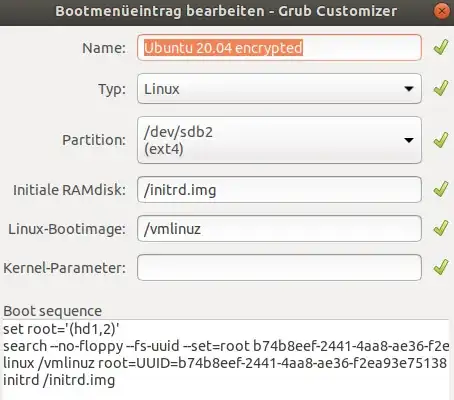Click the green checkmark beside Name field
This screenshot has height=400, width=454.
coord(441,47)
